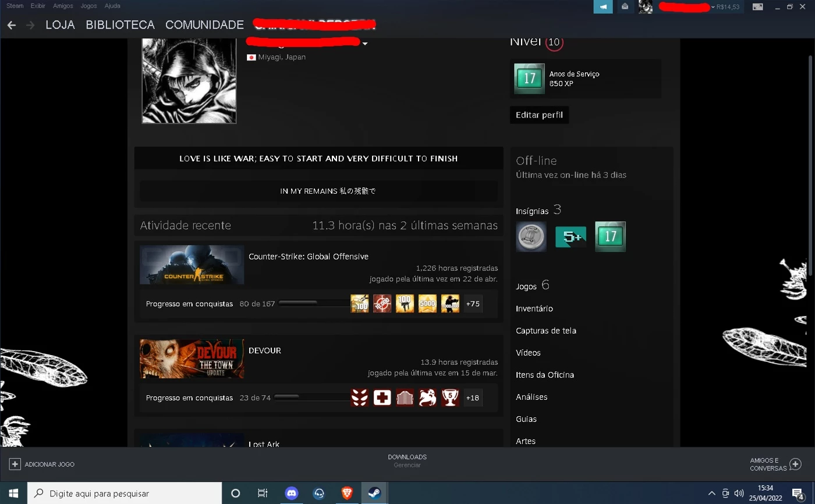
Task: Click the medical cross DEVOUR achievement
Action: (382, 397)
